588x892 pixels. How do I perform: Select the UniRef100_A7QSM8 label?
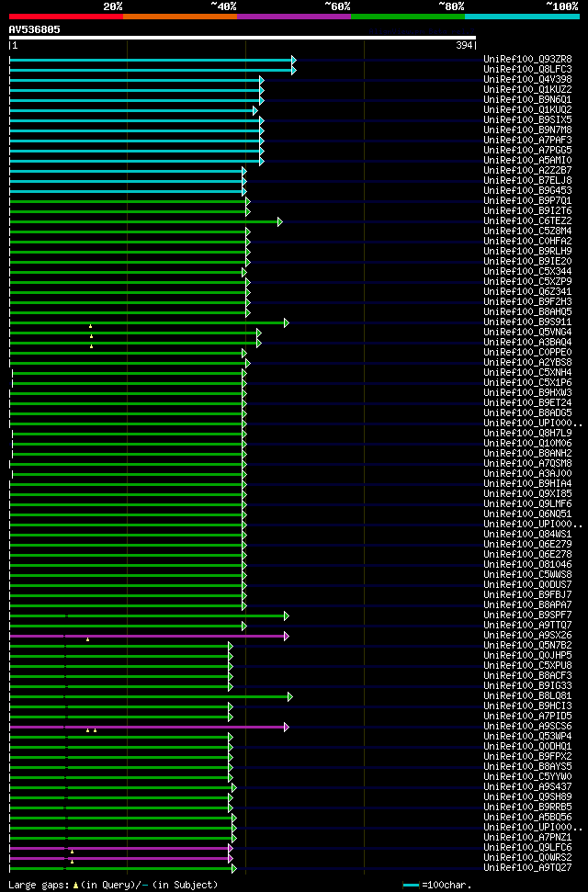coord(527,464)
